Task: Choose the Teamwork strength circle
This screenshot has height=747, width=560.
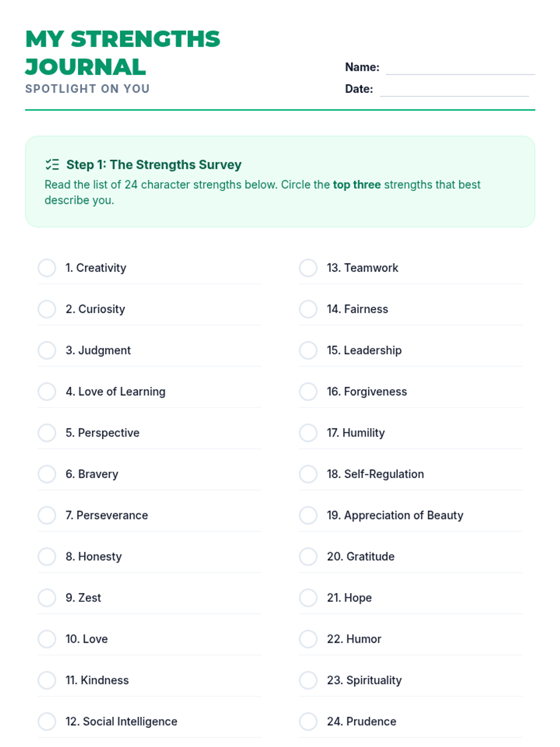Action: (308, 268)
